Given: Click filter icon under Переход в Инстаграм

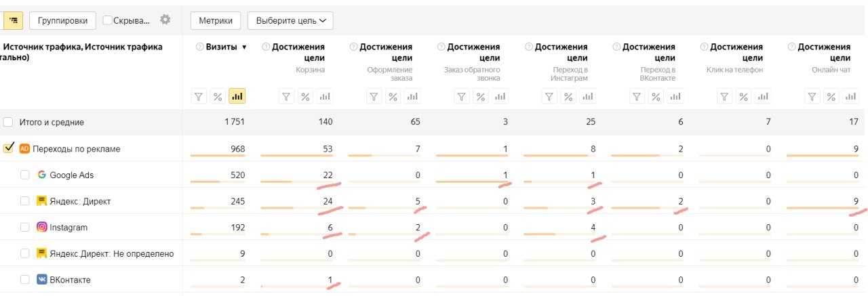Looking at the screenshot, I should tap(549, 97).
